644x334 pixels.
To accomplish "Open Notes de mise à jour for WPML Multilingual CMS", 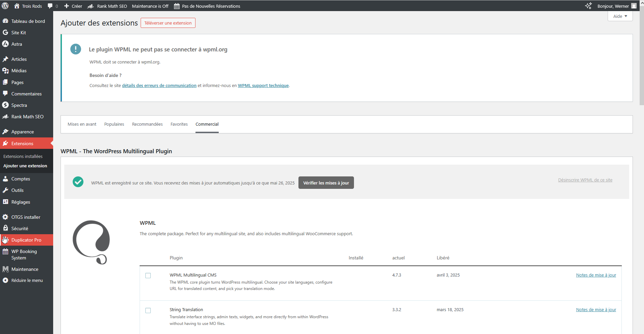I will point(596,275).
